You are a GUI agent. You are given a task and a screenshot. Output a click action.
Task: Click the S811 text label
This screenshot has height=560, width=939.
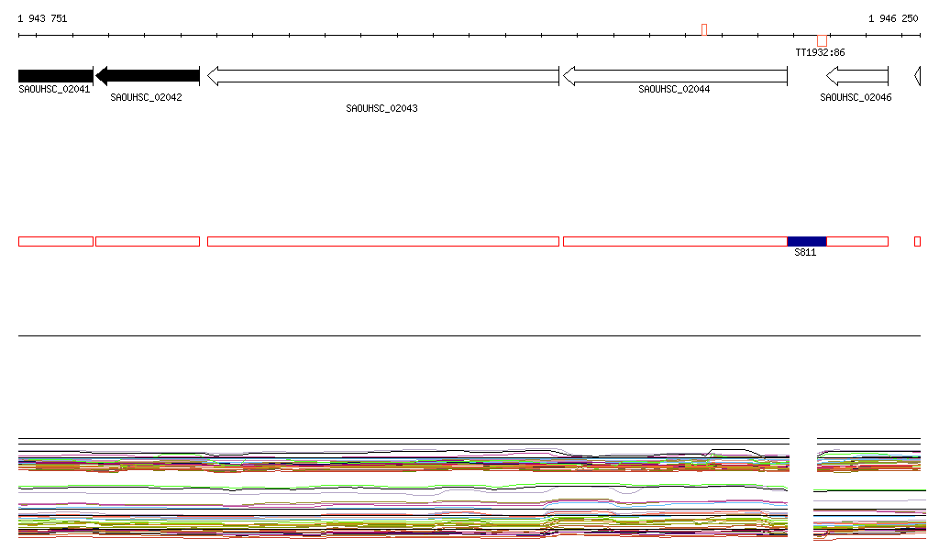[805, 253]
